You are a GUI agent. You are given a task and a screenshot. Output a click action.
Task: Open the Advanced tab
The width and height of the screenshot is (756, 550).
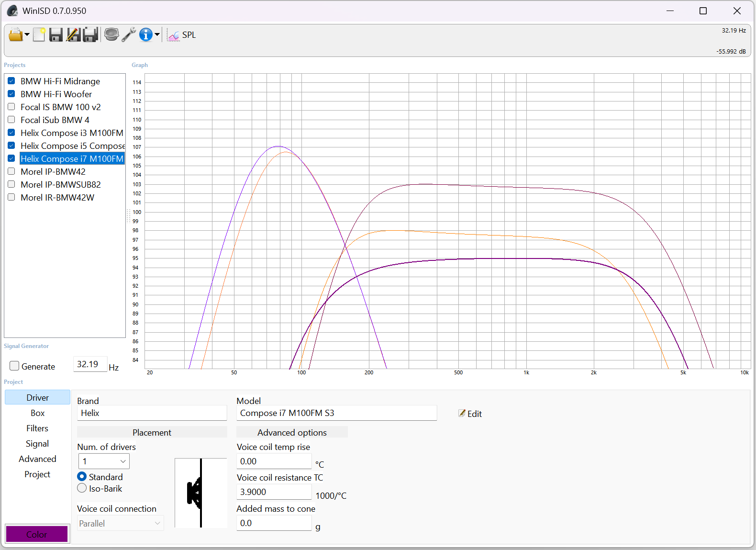pos(37,459)
